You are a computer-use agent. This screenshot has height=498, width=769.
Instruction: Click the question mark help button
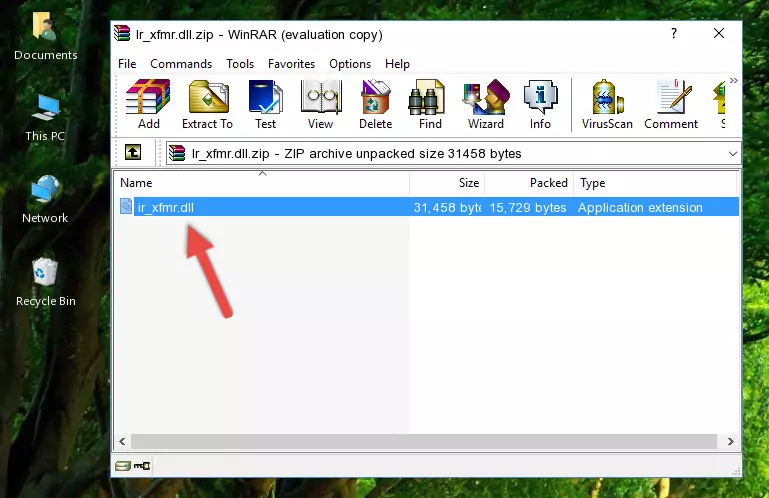pos(674,33)
